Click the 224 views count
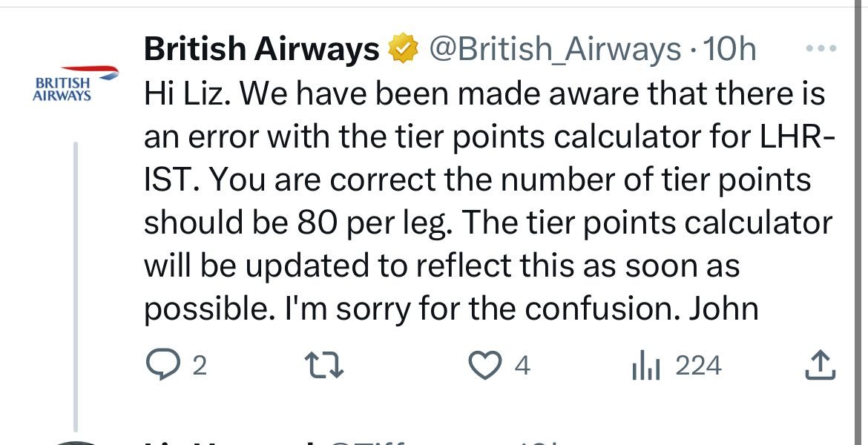 coord(698,366)
